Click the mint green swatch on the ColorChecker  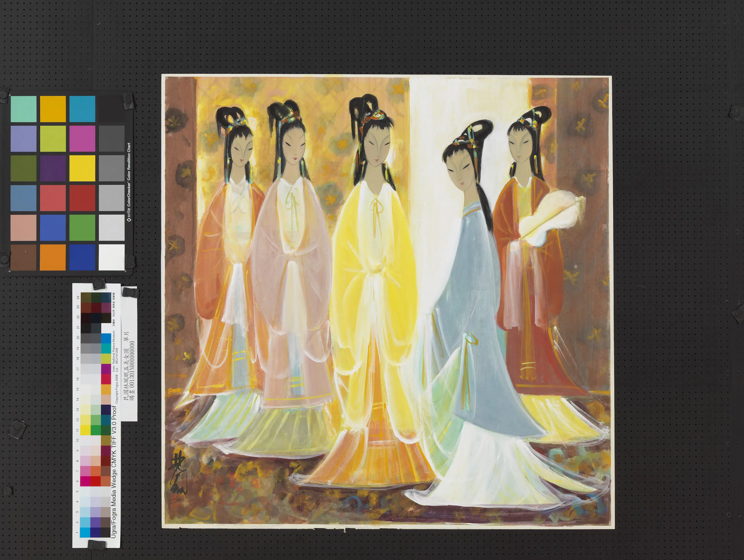(x=23, y=109)
